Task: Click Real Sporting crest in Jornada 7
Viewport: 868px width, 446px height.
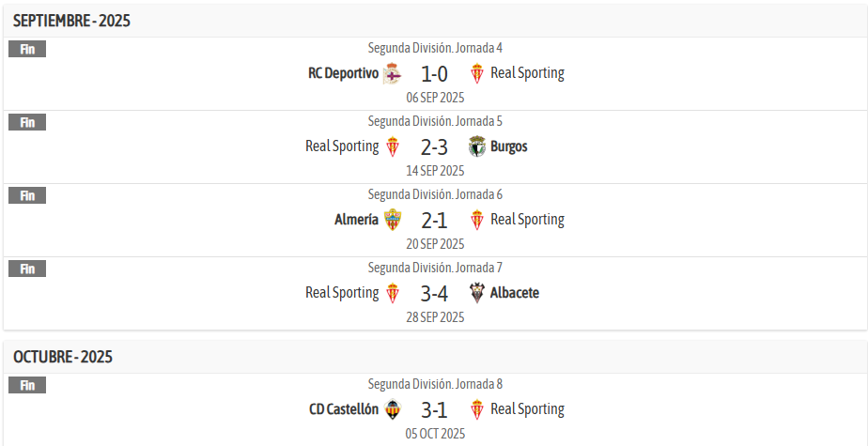Action: 392,293
